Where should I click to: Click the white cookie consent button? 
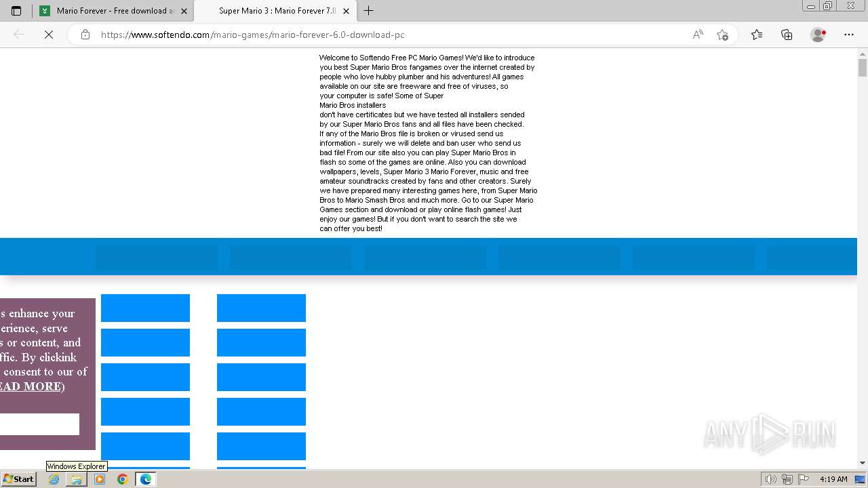pos(39,424)
